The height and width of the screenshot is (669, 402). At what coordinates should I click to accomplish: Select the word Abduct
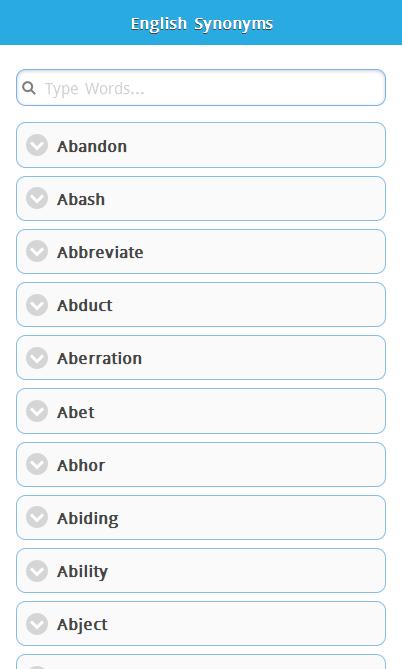click(x=84, y=305)
